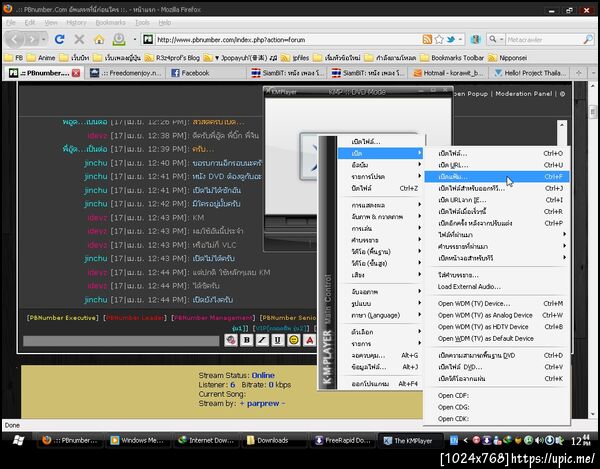This screenshot has height=469, width=600.
Task: Stop page loading with the X icon
Action: coord(79,39)
